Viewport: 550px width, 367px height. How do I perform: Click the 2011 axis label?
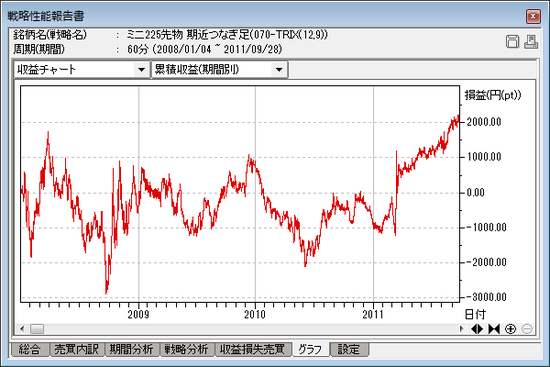[373, 314]
